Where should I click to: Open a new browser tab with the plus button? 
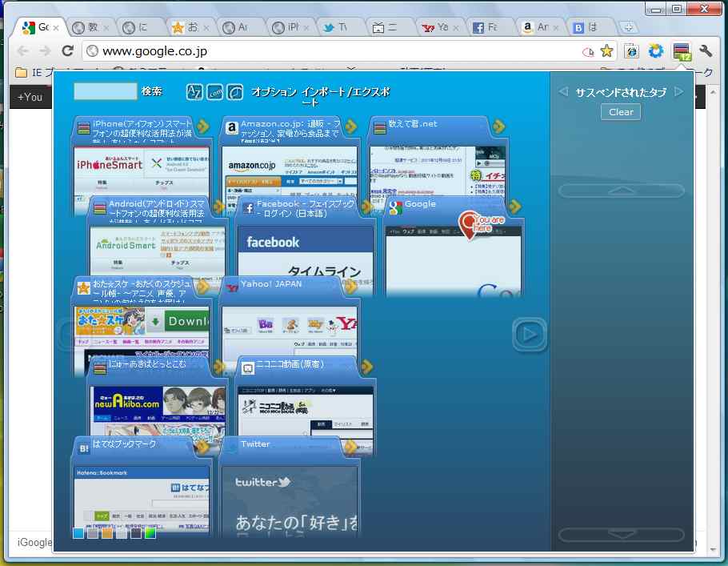628,27
